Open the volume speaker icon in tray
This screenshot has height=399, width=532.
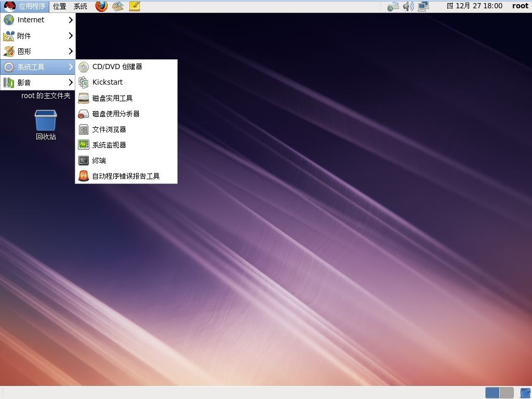[x=408, y=6]
